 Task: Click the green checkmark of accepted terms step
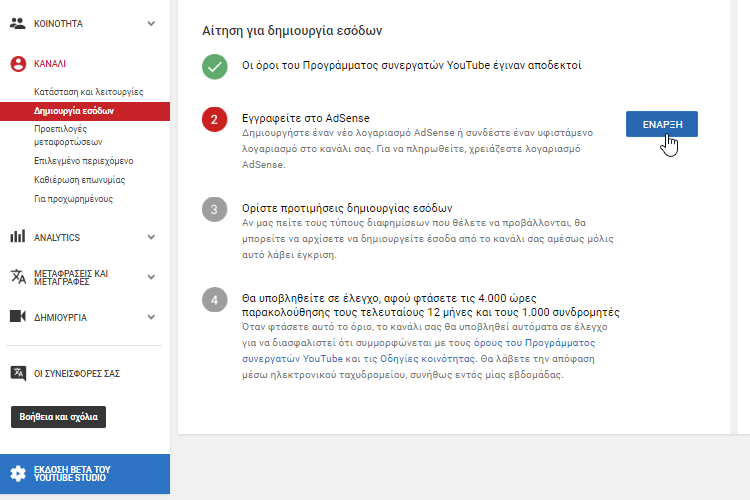[215, 67]
